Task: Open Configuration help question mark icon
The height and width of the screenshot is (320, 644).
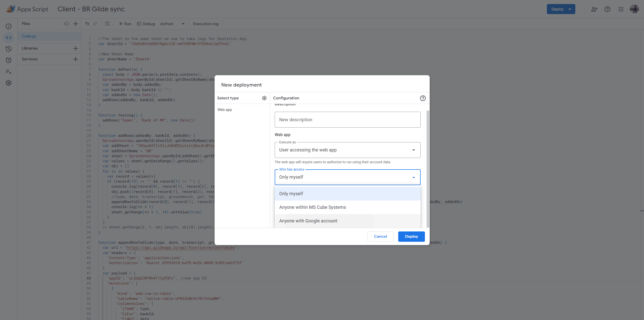Action: coord(423,98)
